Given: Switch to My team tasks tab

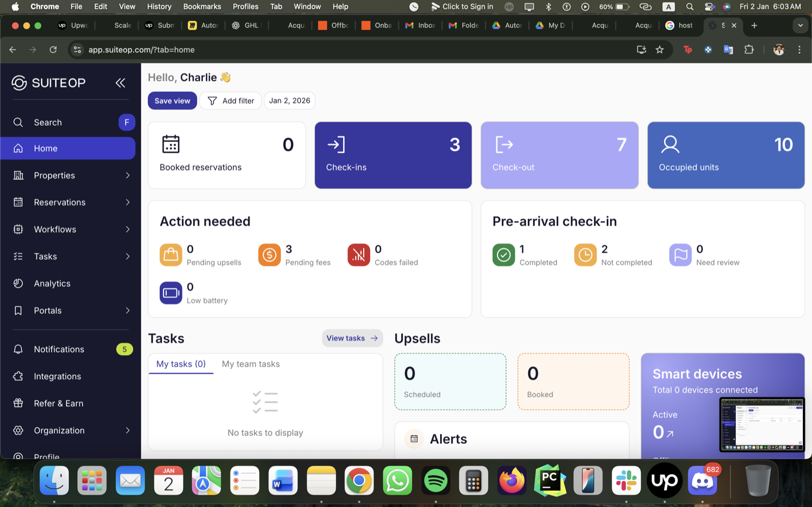Looking at the screenshot, I should pyautogui.click(x=251, y=364).
